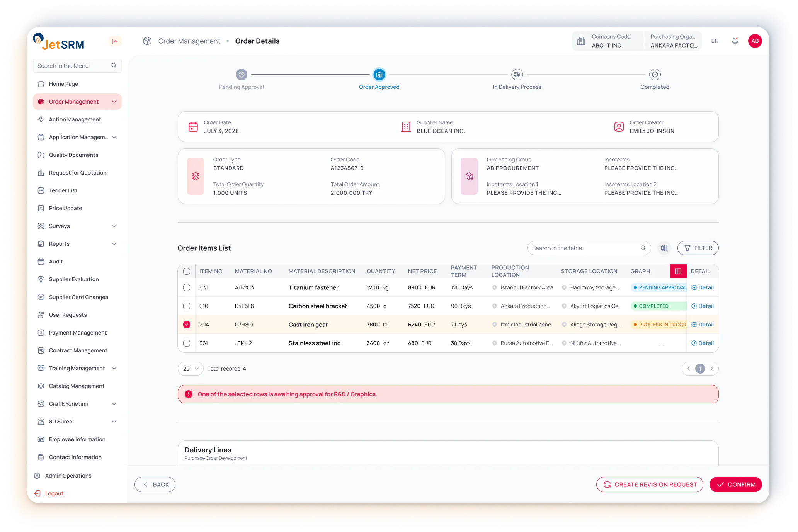Click the Company Code building icon
Viewport: 798px width, 532px height.
tap(581, 41)
